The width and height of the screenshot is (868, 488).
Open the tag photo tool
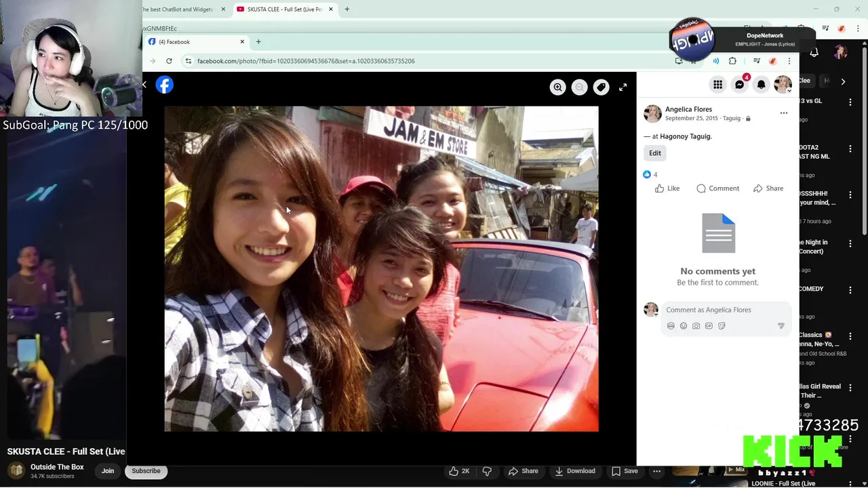[x=601, y=87]
